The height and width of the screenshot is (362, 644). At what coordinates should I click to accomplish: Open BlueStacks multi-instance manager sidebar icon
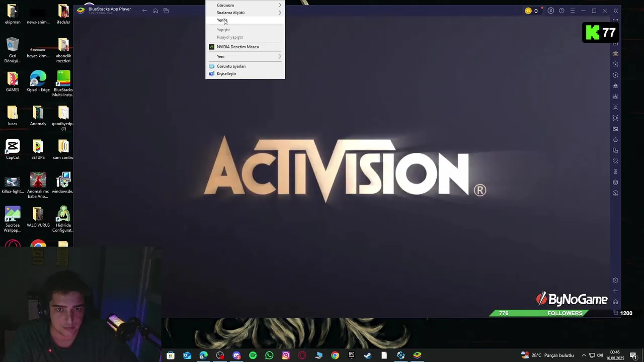(x=615, y=86)
